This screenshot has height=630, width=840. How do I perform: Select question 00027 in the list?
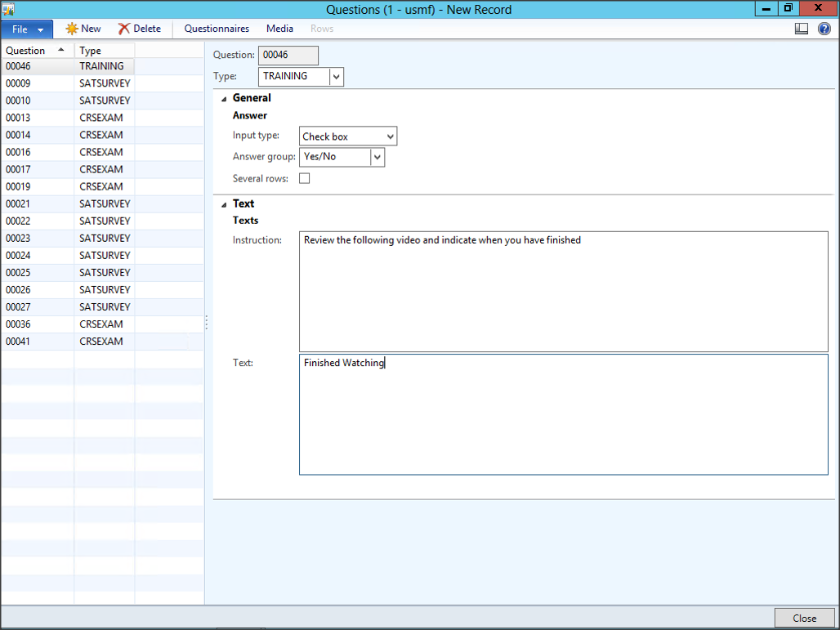pos(18,307)
